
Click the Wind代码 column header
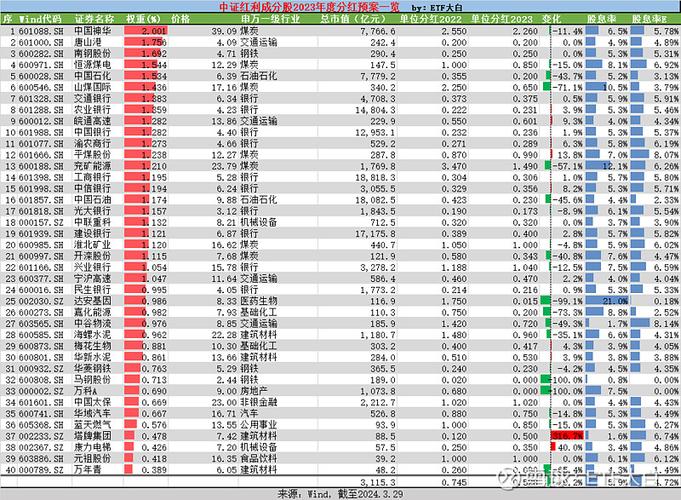pyautogui.click(x=40, y=19)
